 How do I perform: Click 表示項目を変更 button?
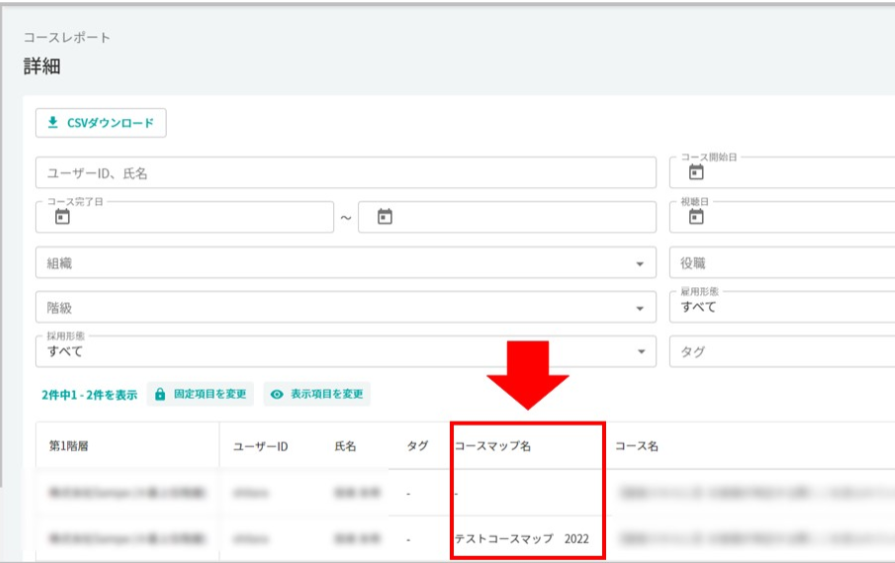tap(317, 394)
